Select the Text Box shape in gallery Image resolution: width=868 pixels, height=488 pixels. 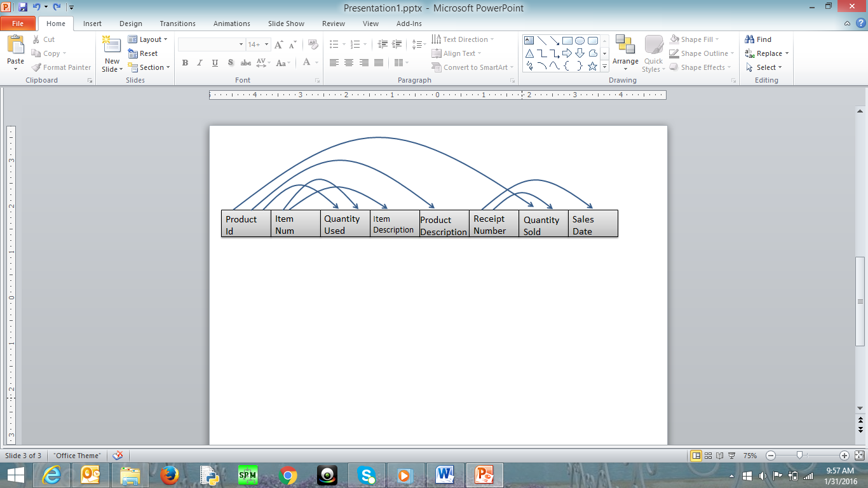(x=529, y=41)
